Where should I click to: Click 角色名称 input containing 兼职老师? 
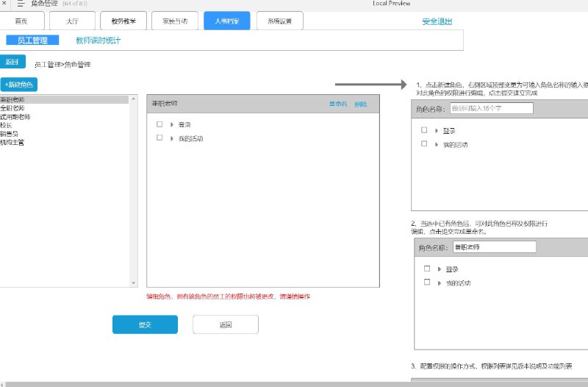click(494, 247)
